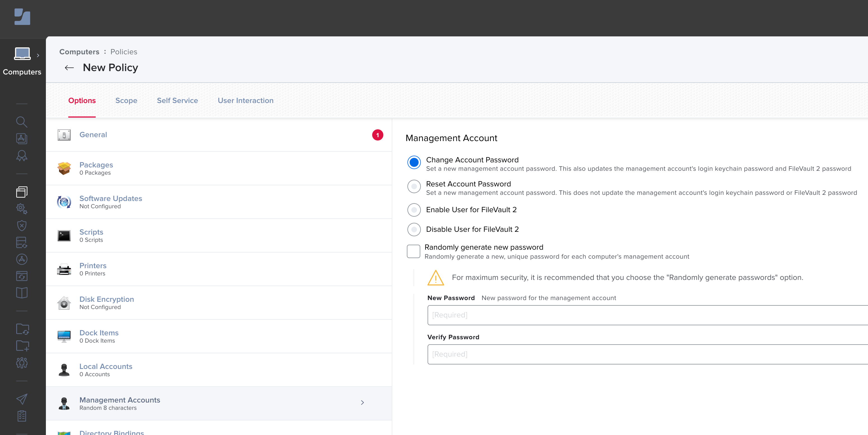Click the Computers breadcrumb link
The image size is (868, 435).
click(x=79, y=52)
